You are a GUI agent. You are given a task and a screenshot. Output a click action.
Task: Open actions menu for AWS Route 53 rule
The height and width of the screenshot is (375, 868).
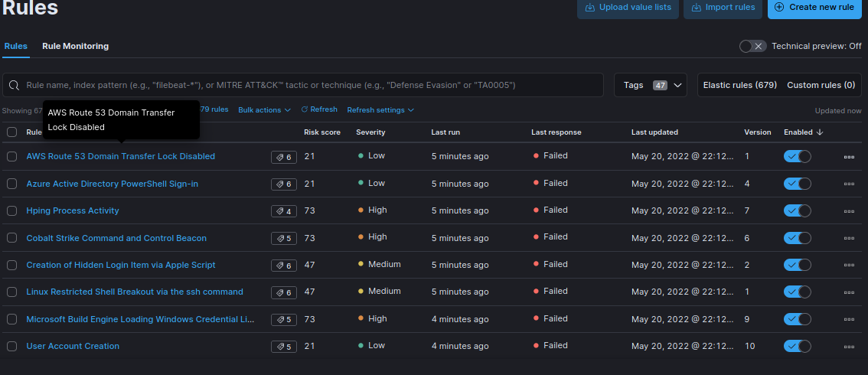click(x=849, y=157)
